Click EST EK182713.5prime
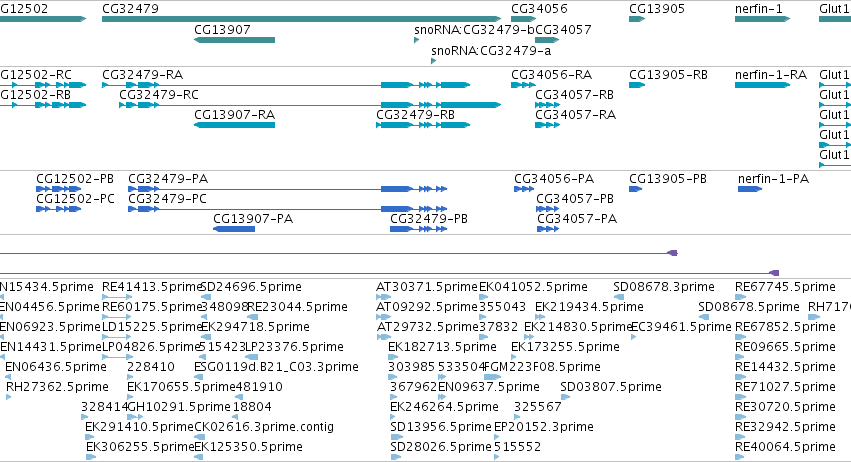Screen dimensions: 851x462 point(442,347)
